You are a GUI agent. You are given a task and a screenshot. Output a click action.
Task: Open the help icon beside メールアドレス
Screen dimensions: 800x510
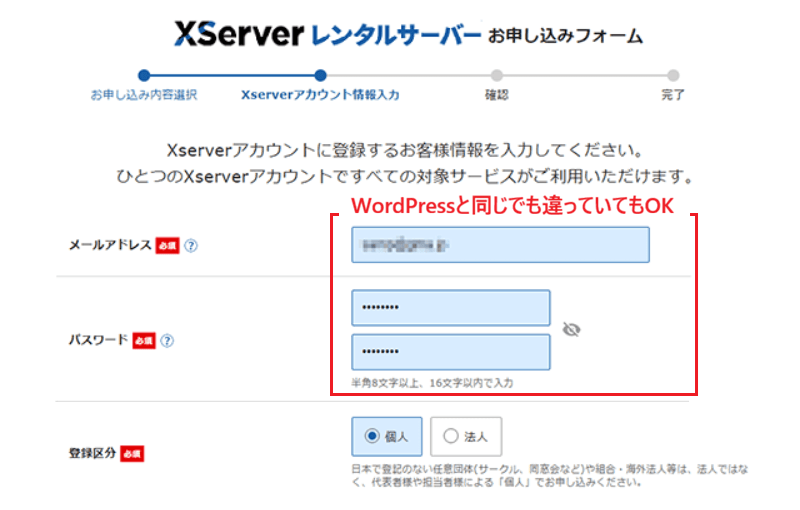tap(190, 246)
